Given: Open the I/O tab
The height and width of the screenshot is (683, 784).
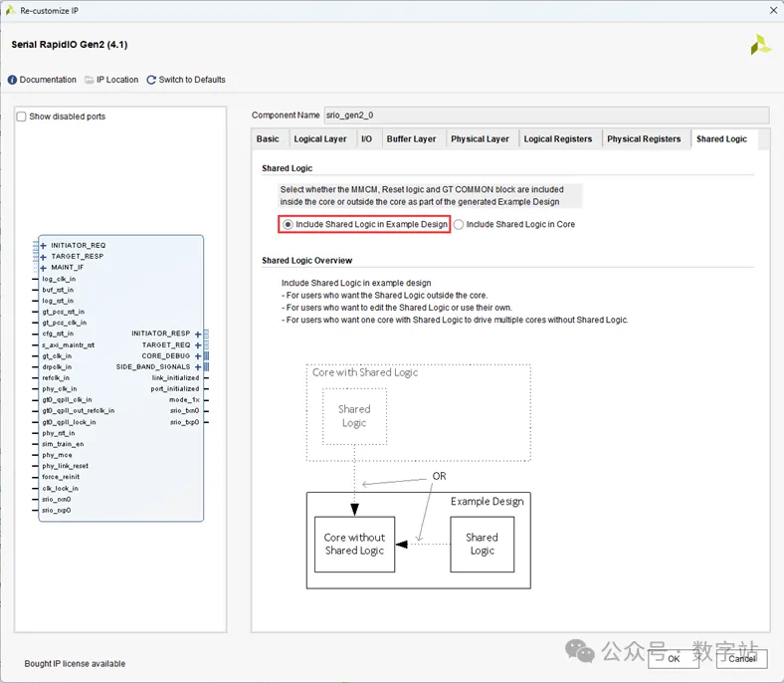Looking at the screenshot, I should (366, 139).
